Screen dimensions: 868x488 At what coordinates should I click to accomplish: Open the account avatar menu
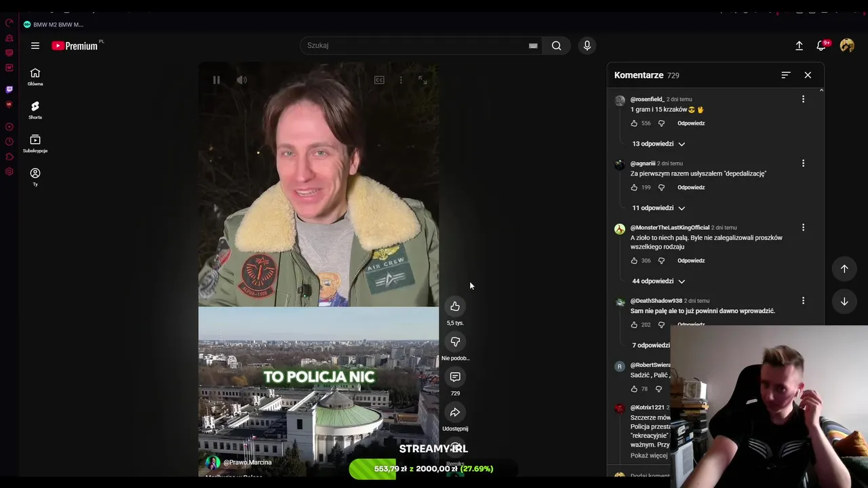847,45
